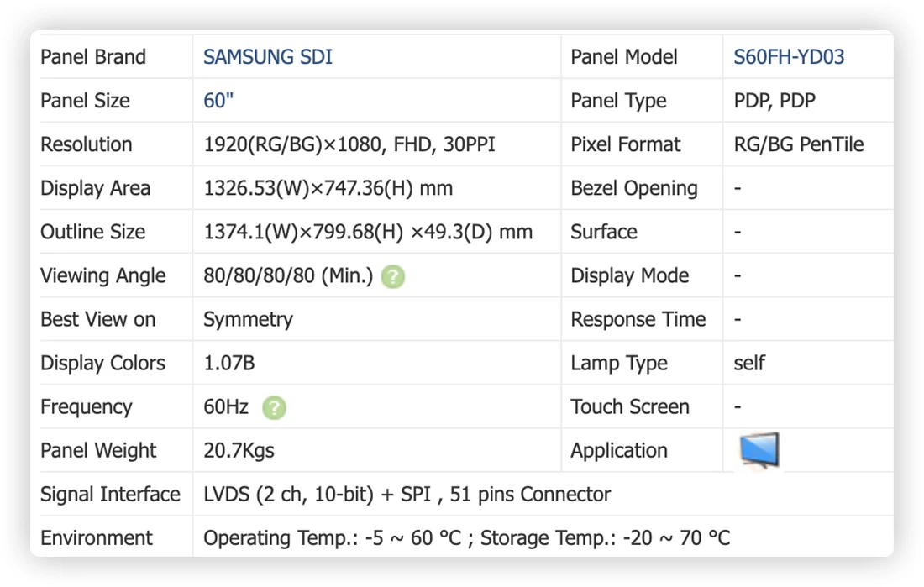Select the Response Time label
The height and width of the screenshot is (587, 924).
click(638, 319)
